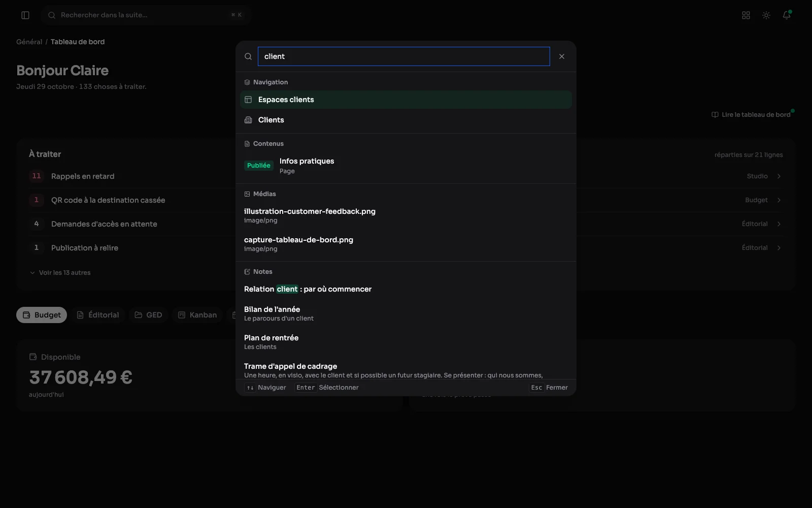Select the Budget tab
This screenshot has width=812, height=508.
[42, 315]
